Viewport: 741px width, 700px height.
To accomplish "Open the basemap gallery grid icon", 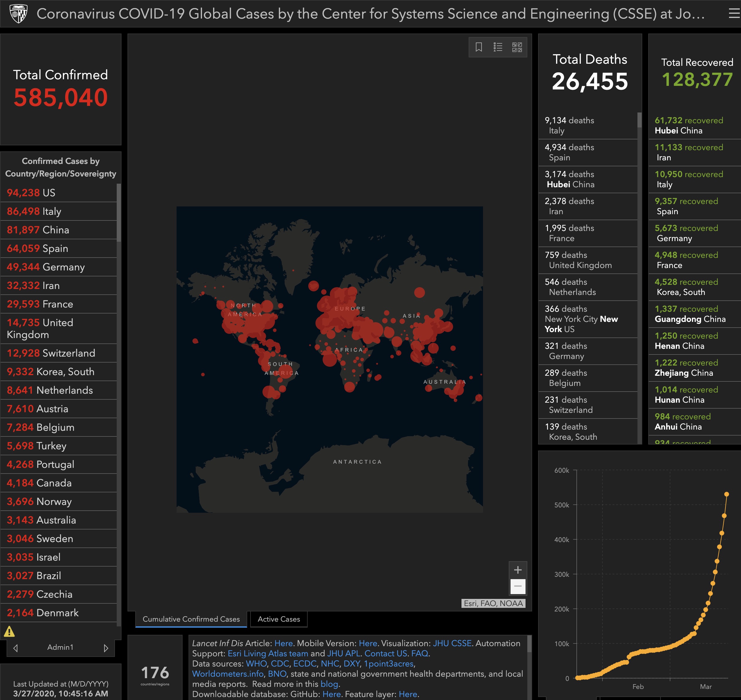I will point(517,47).
